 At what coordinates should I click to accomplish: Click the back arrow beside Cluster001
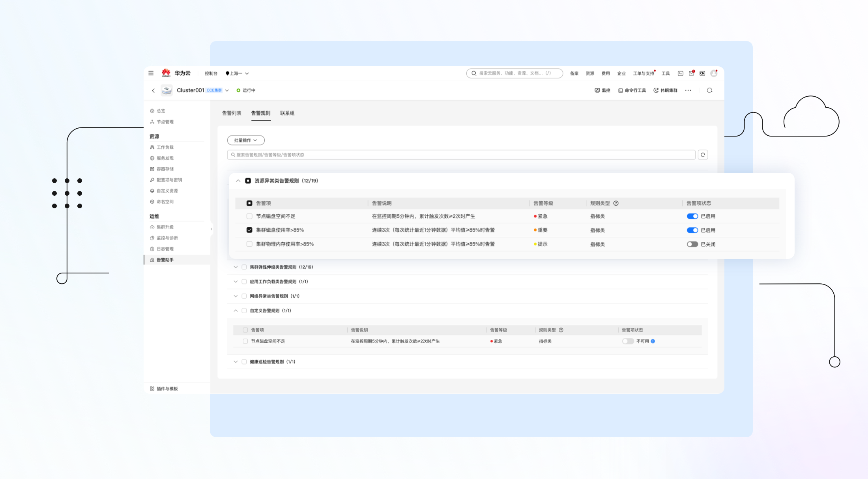click(x=153, y=91)
